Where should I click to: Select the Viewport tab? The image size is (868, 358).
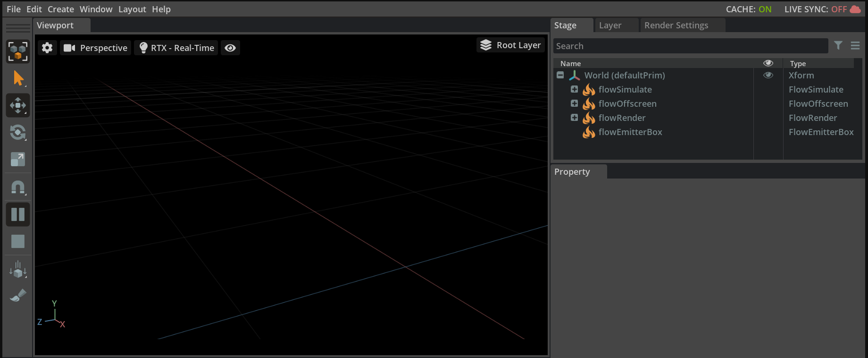coord(61,25)
